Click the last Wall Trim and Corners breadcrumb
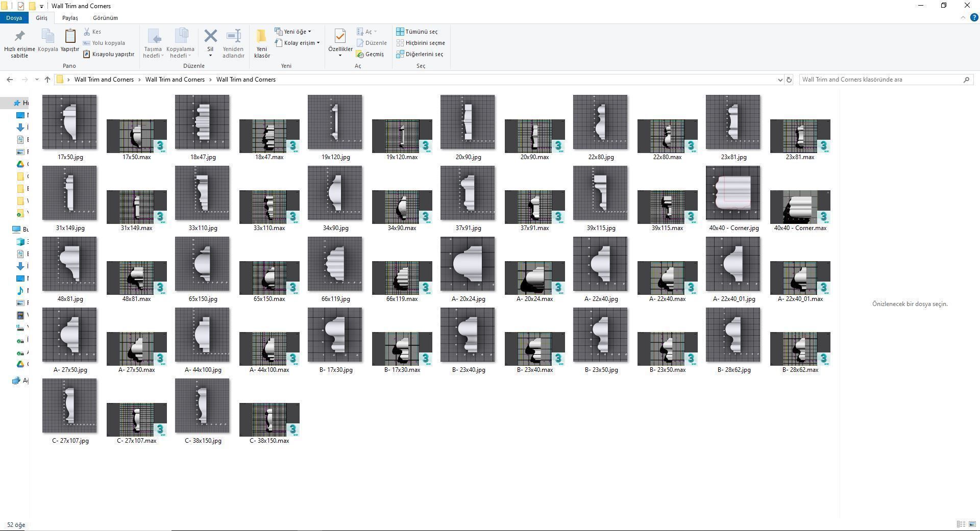 pyautogui.click(x=246, y=80)
